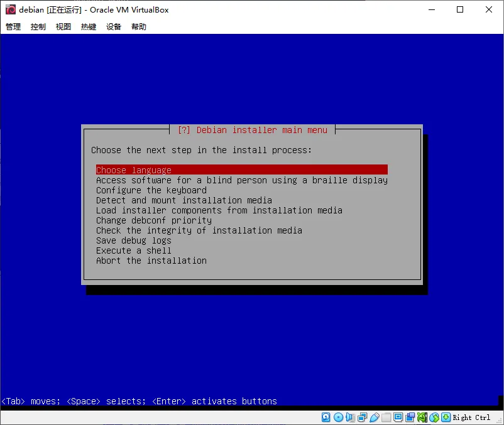Open the 控制 menu
This screenshot has height=425, width=504.
[x=38, y=26]
